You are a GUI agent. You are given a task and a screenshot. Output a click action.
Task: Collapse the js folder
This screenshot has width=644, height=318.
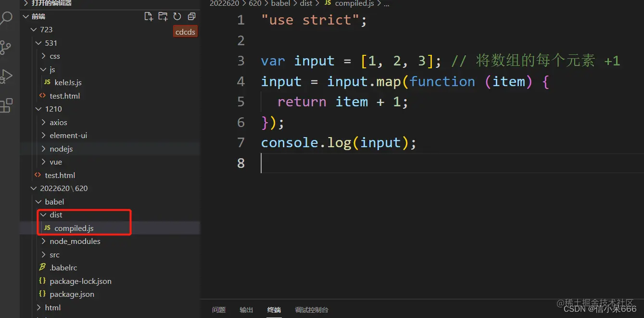coord(52,69)
